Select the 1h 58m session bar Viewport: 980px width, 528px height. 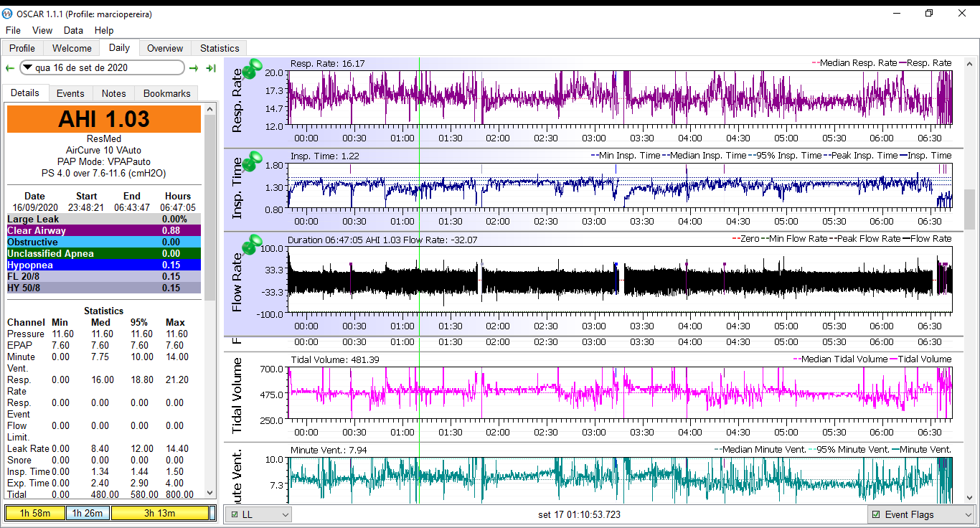click(x=35, y=513)
